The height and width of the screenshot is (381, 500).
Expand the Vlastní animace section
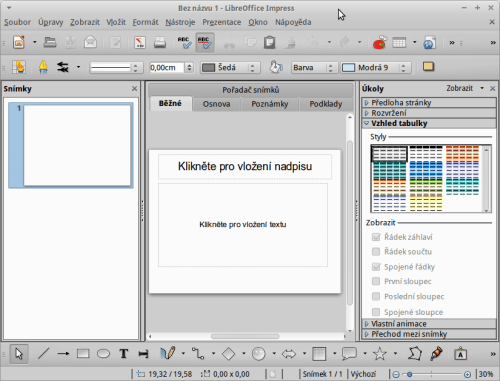point(429,324)
